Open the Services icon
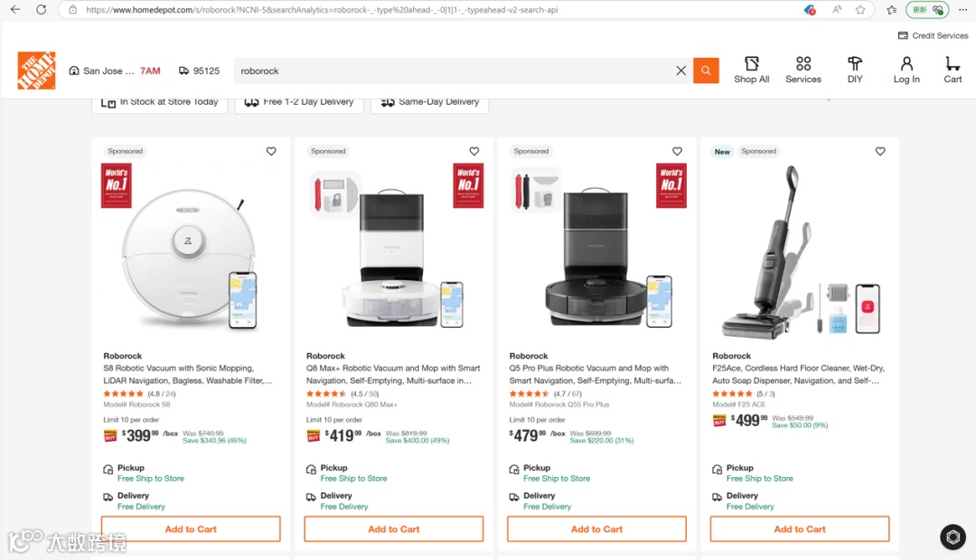Image resolution: width=976 pixels, height=560 pixels. (802, 70)
